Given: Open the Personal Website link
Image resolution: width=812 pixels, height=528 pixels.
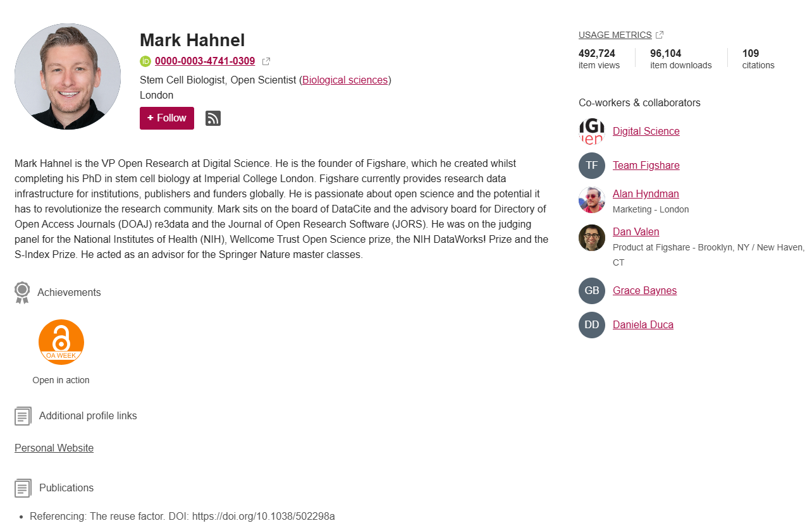Looking at the screenshot, I should click(54, 448).
